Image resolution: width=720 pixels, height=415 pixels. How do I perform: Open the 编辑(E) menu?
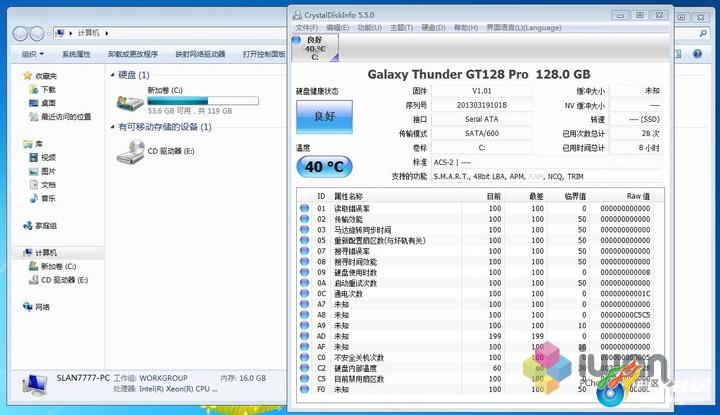tap(338, 28)
